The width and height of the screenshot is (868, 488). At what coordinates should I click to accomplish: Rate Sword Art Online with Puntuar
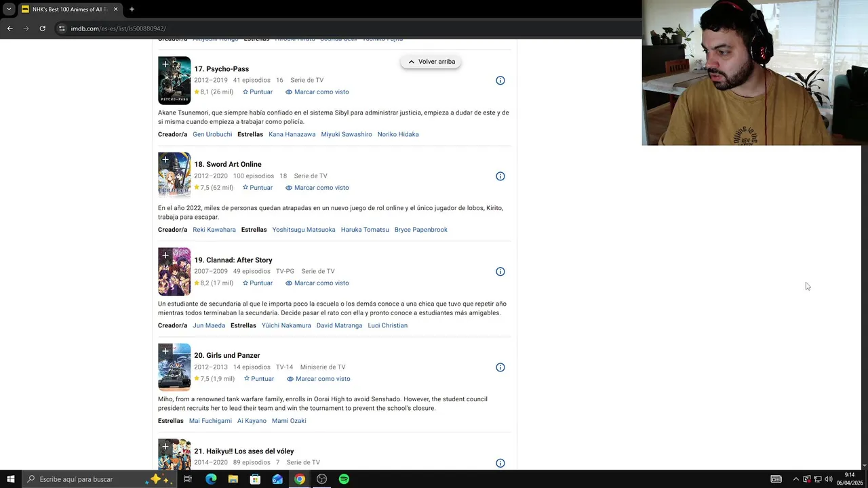click(258, 188)
